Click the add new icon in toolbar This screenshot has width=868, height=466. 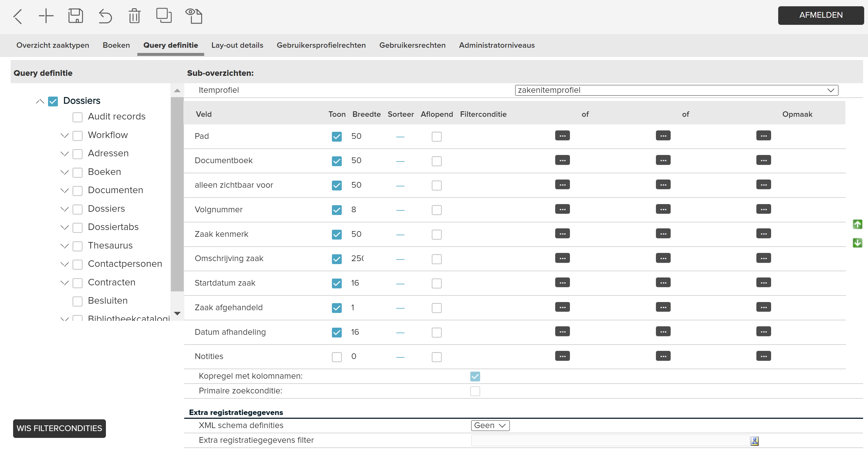point(46,16)
